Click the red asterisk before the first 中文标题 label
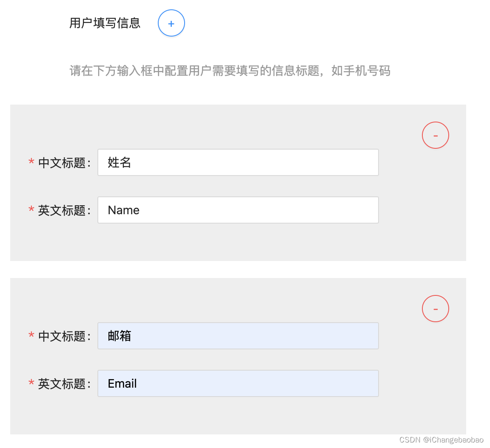Screen dimensions: 490x448 (x=31, y=162)
